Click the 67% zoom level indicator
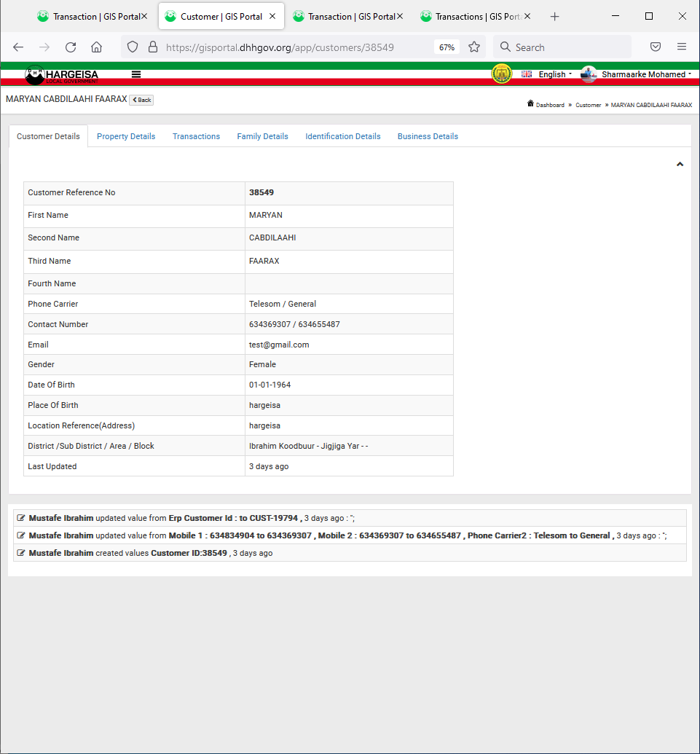The height and width of the screenshot is (754, 700). pos(447,47)
